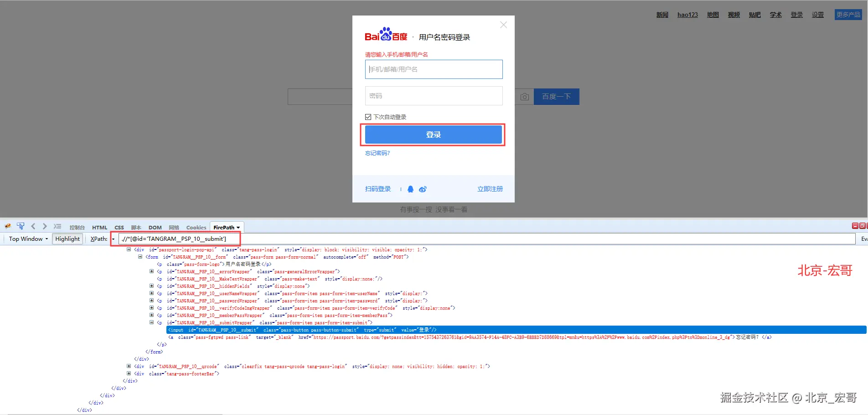868x415 pixels.
Task: Click the Weibo login icon
Action: pos(423,189)
